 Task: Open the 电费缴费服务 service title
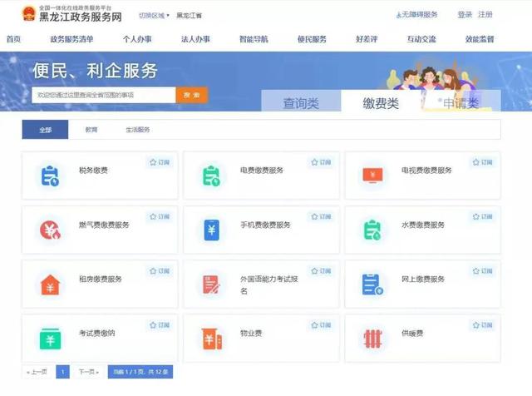pyautogui.click(x=262, y=171)
